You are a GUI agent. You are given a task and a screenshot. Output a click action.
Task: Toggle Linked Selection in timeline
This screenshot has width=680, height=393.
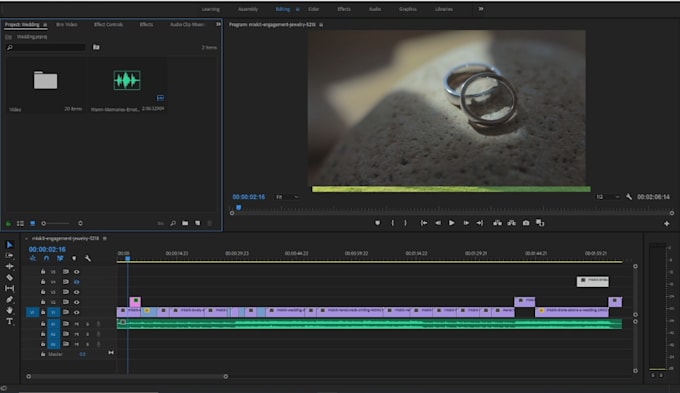60,259
